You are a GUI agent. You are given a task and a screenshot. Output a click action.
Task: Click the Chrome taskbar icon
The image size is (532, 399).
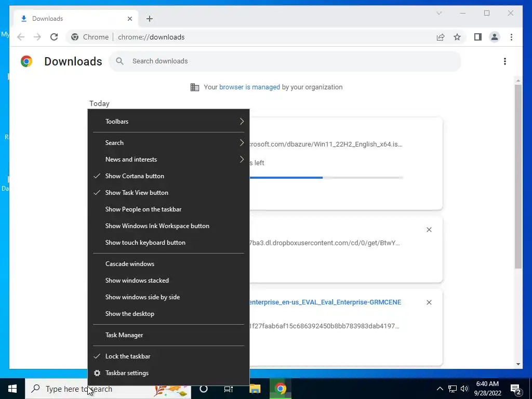[x=281, y=389]
